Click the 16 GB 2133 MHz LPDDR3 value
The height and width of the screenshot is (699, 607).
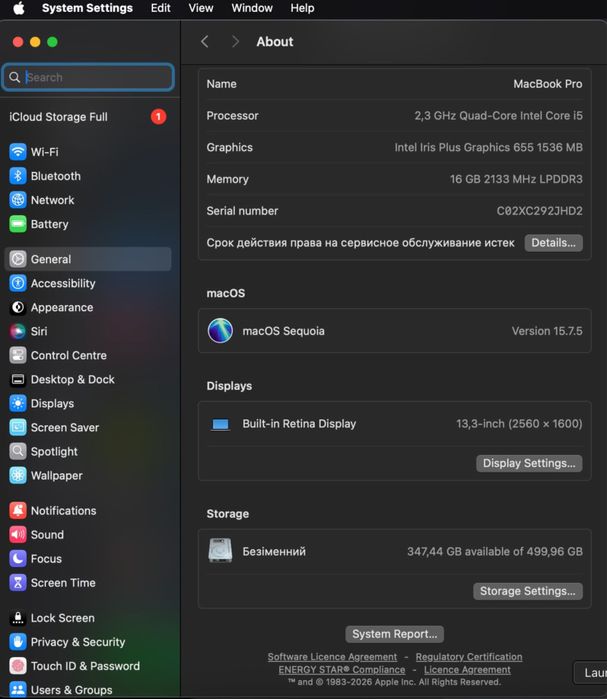(x=516, y=179)
